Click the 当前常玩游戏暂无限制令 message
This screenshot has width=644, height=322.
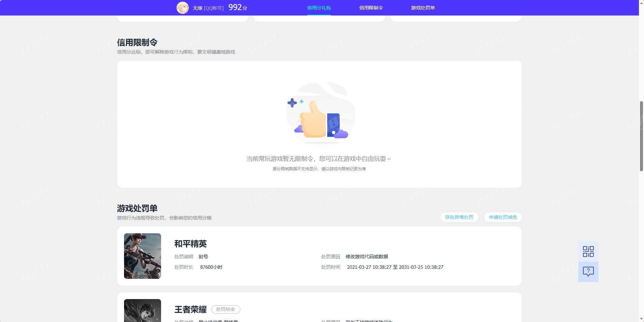click(319, 158)
